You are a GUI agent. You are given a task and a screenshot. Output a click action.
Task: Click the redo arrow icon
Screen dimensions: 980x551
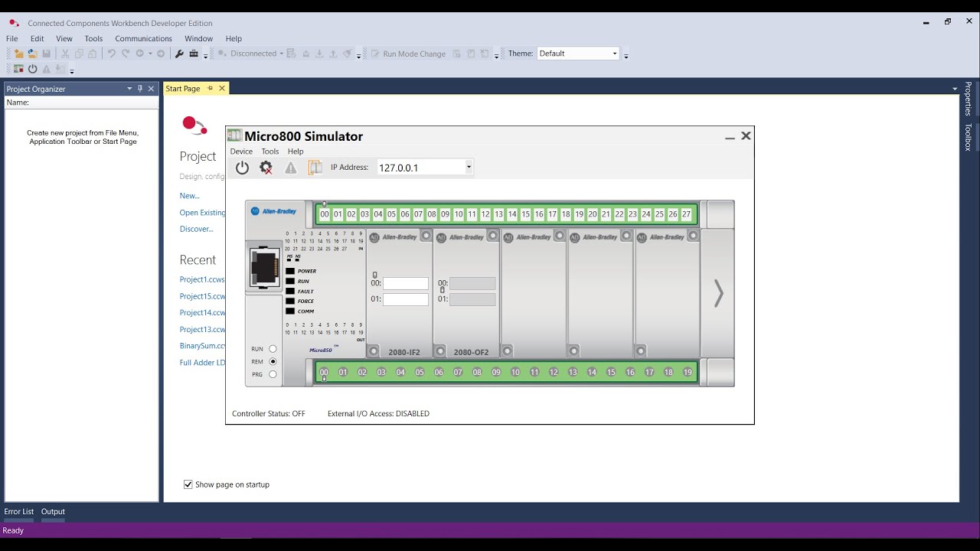pyautogui.click(x=126, y=54)
